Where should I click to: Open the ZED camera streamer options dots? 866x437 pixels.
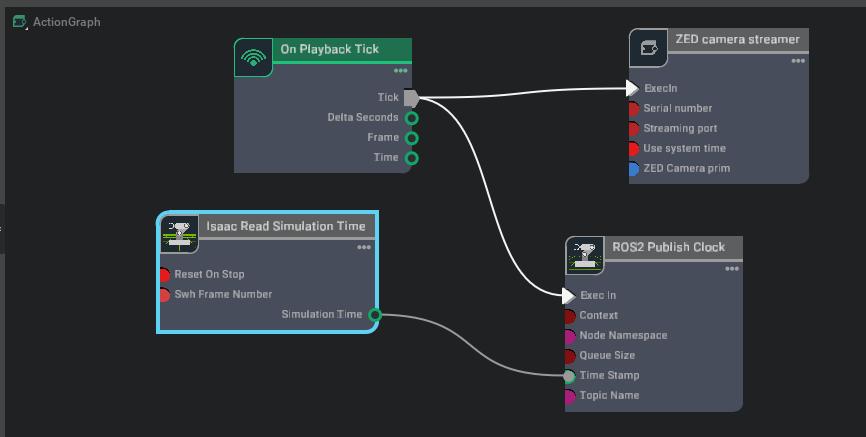[x=798, y=61]
